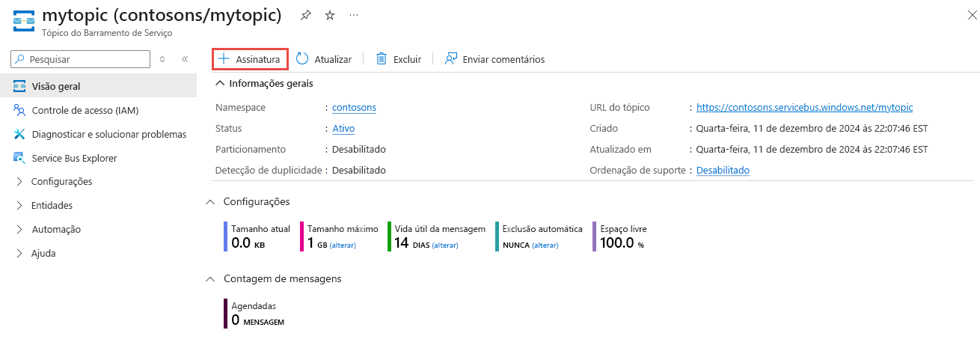Collapse the Informações gerais section
This screenshot has width=980, height=345.
264,83
